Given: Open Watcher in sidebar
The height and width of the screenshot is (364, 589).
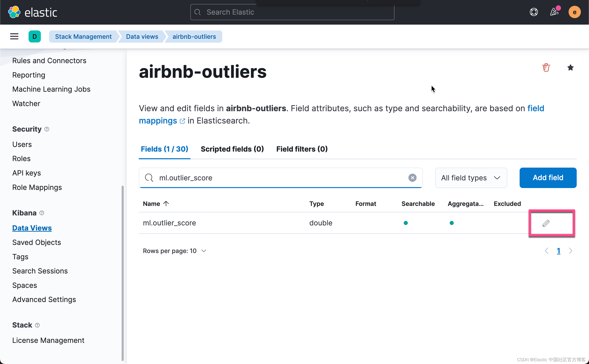Looking at the screenshot, I should [26, 104].
